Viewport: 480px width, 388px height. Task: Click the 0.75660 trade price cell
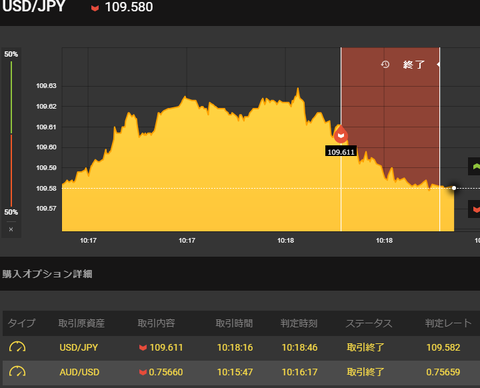coord(166,372)
